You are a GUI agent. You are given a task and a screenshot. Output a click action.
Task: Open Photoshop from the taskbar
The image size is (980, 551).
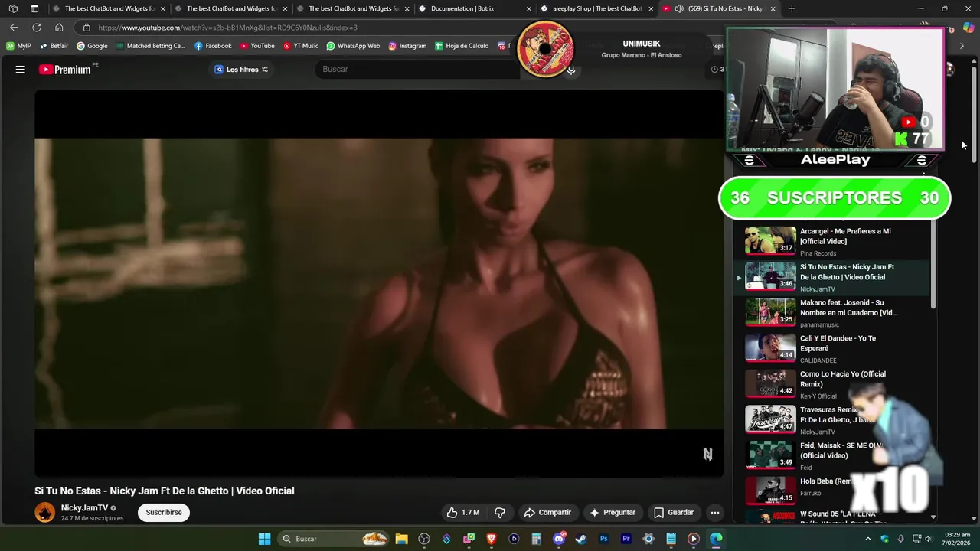pos(603,539)
